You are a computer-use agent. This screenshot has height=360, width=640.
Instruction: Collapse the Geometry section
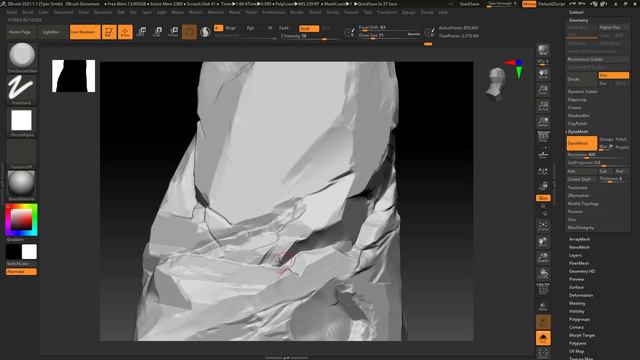tap(578, 20)
